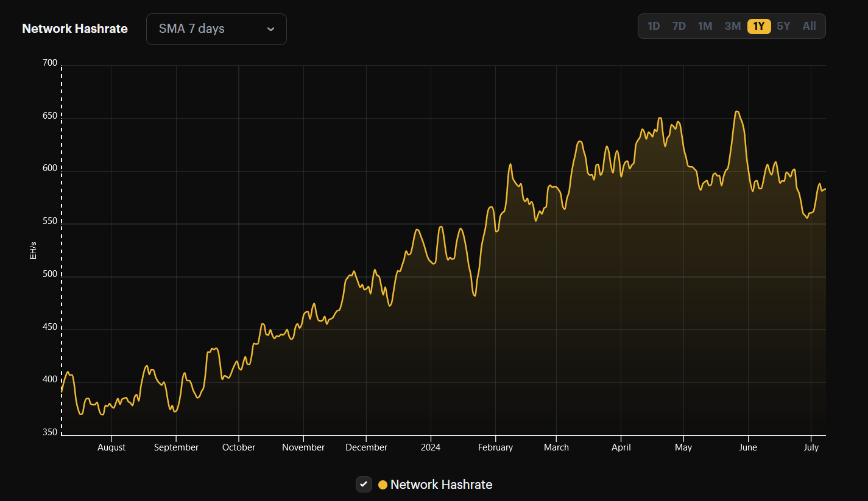Select the 1D time range
Image resolution: width=868 pixels, height=501 pixels.
point(654,26)
